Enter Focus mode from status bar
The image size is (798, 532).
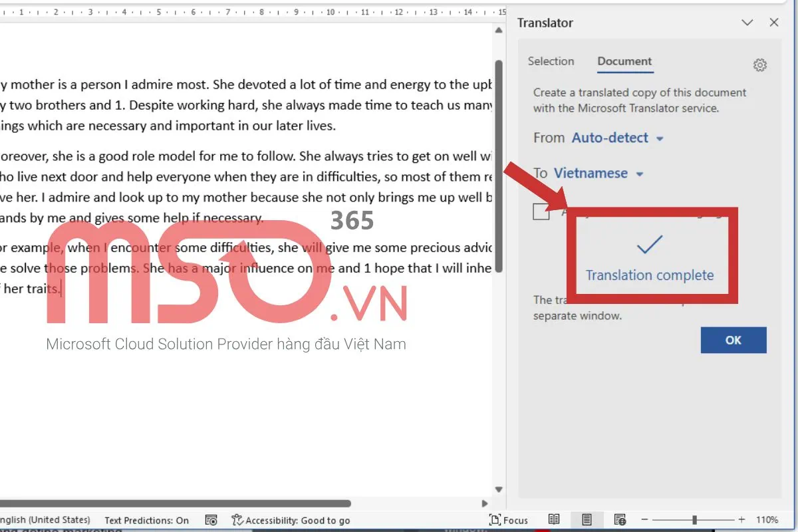coord(509,520)
